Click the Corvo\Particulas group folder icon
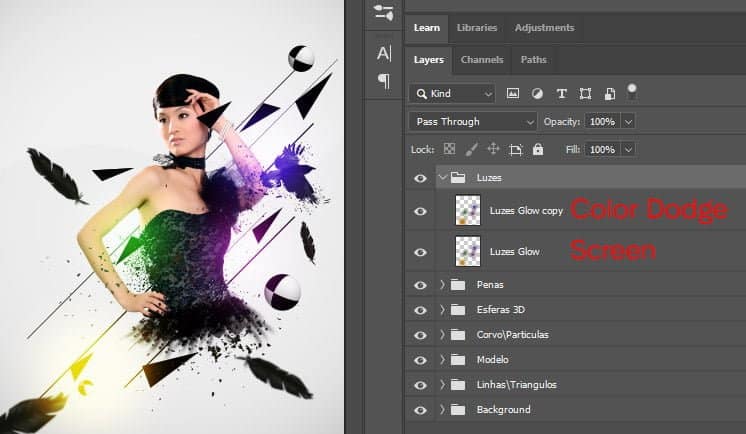Viewport: 746px width, 434px height. (x=458, y=335)
